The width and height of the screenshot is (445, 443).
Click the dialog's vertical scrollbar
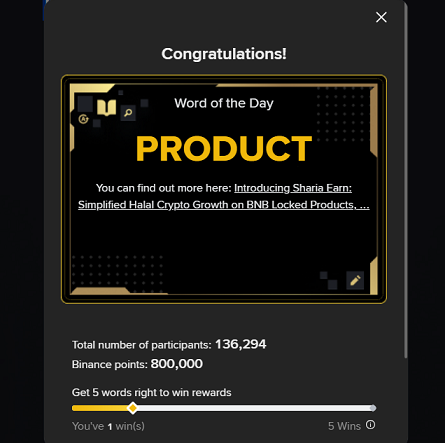tap(405, 180)
